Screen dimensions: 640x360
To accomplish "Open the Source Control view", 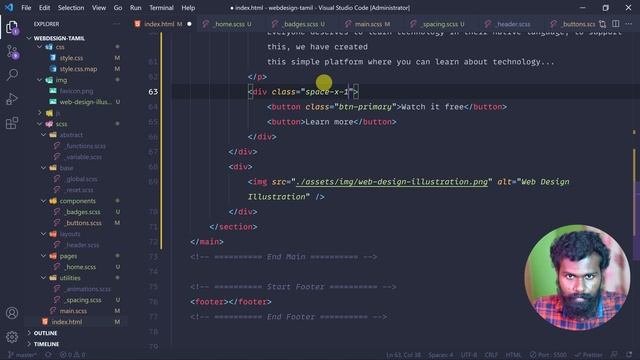I will coord(12,52).
